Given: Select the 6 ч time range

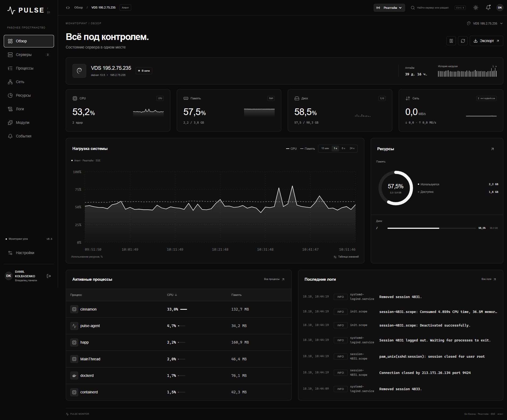Looking at the screenshot, I should (x=343, y=149).
